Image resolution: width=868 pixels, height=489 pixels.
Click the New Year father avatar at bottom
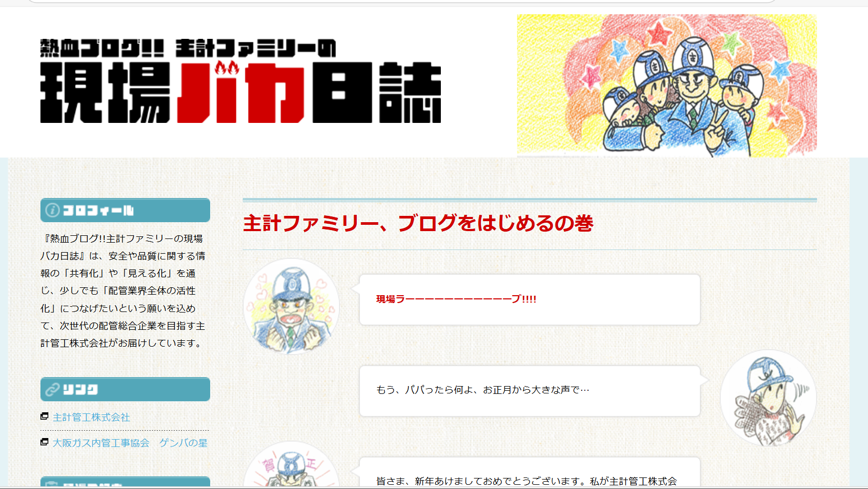[292, 464]
